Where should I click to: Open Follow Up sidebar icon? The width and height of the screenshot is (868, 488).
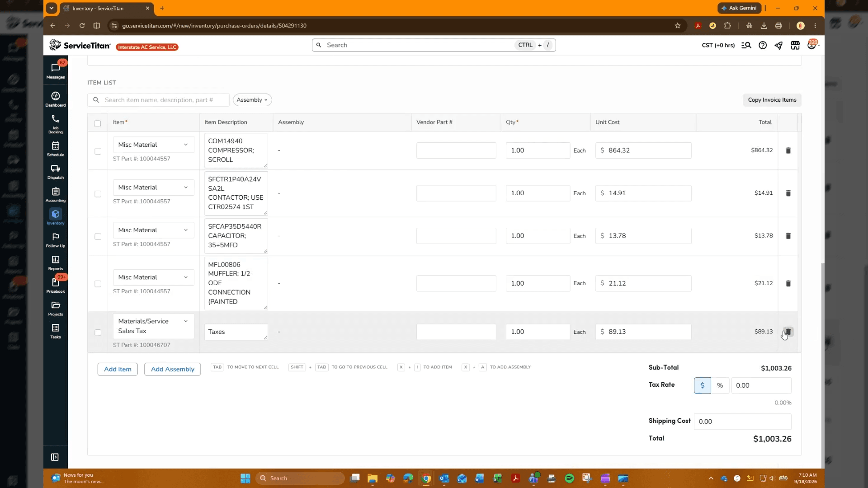(56, 240)
